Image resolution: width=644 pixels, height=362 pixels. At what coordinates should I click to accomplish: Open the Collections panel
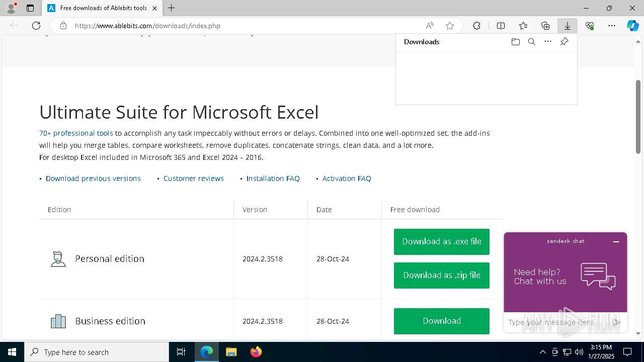click(x=545, y=26)
